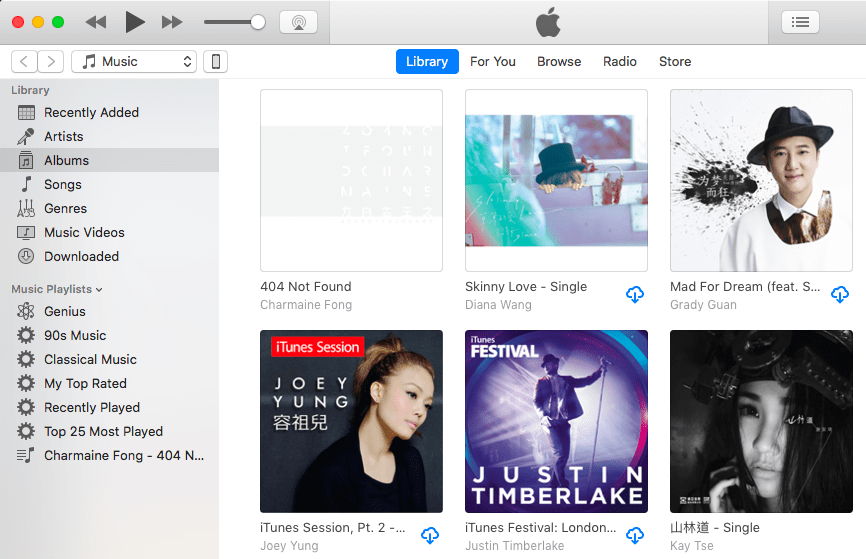The height and width of the screenshot is (559, 866).
Task: Go to the Store tab
Action: pos(674,62)
